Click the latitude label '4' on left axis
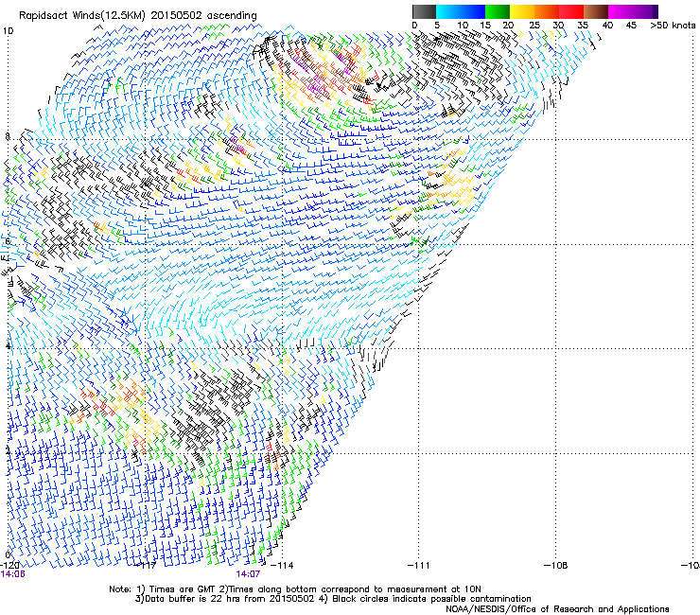 8,345
